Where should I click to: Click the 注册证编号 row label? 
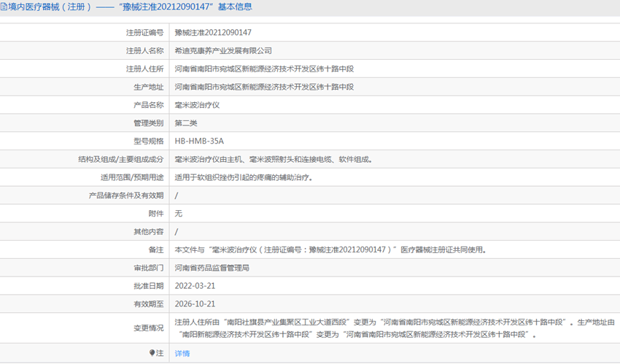click(144, 33)
